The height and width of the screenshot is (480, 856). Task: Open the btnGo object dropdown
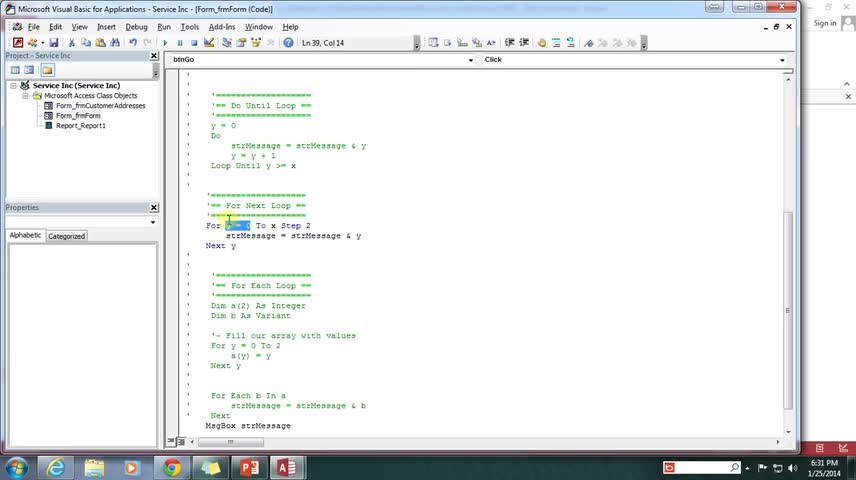coord(471,60)
